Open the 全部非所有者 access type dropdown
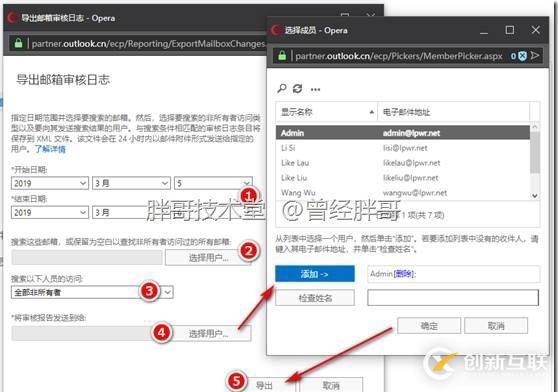The width and height of the screenshot is (558, 392). (92, 292)
